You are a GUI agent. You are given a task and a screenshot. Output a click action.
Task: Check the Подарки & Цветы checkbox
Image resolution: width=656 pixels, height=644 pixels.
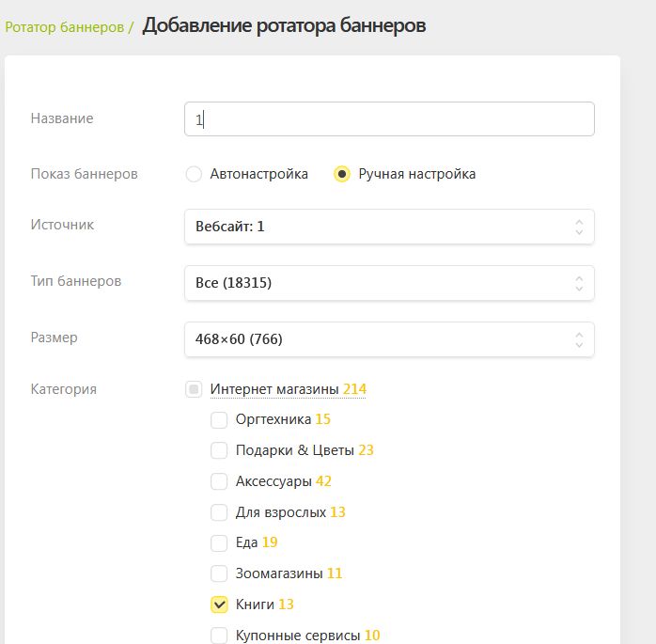[219, 450]
